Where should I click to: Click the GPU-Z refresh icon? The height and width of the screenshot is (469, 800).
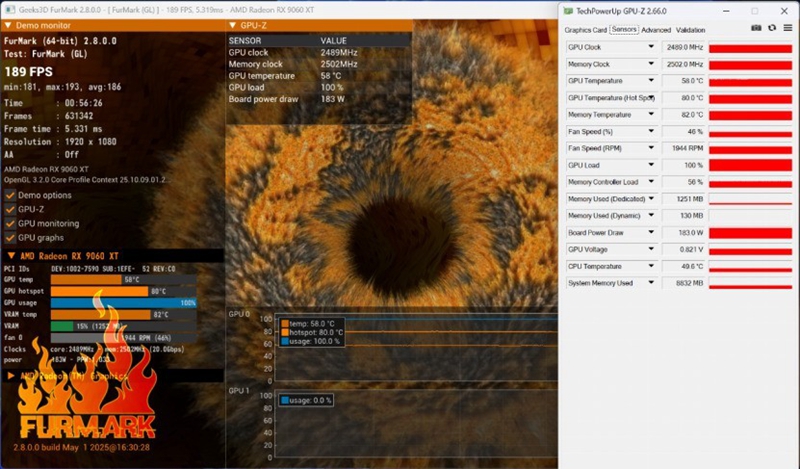[x=772, y=29]
